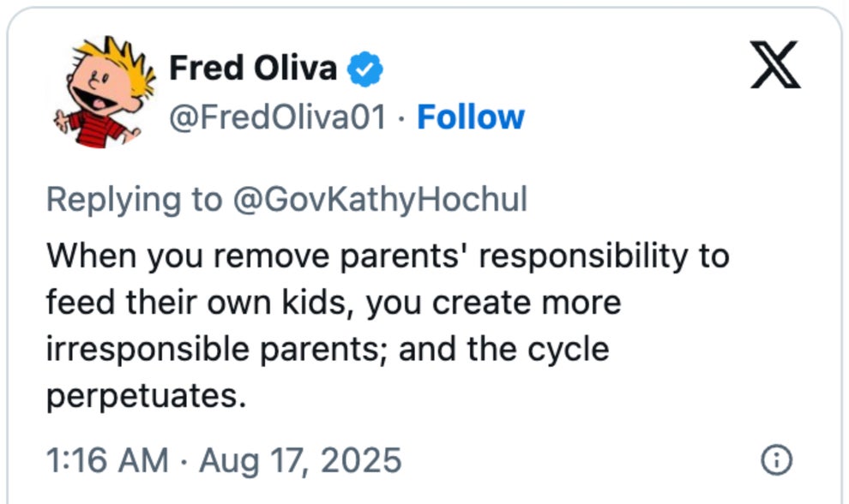
Task: Click the @GovKathyHochul mention
Action: (381, 200)
